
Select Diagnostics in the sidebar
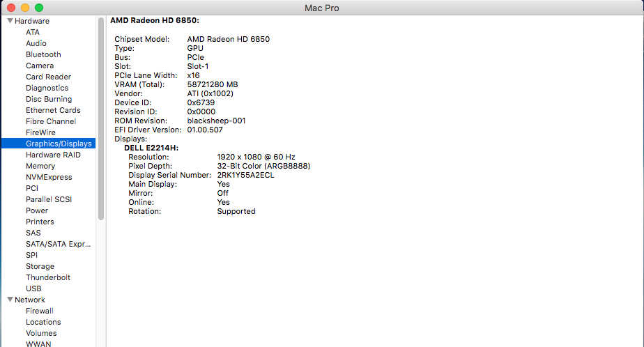click(47, 88)
